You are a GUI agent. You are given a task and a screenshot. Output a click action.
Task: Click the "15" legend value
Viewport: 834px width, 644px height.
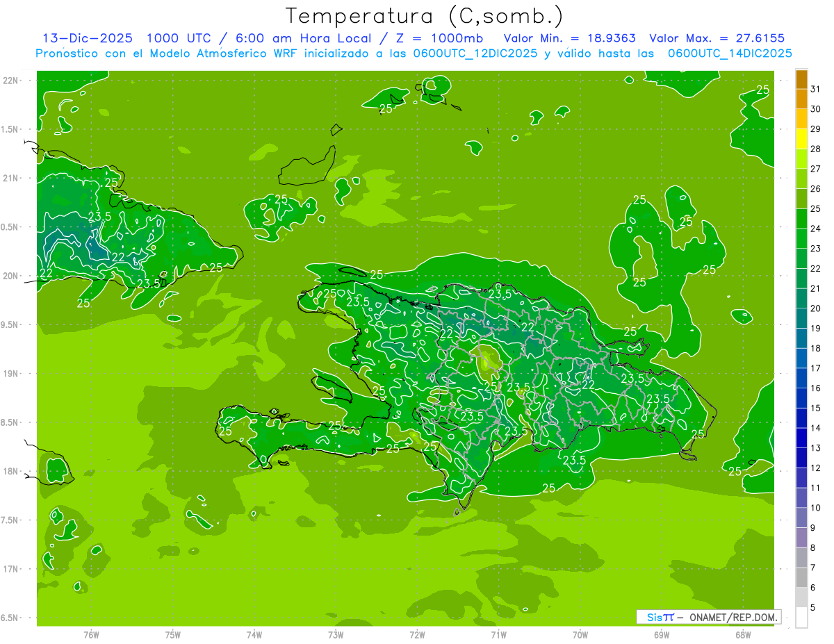815,408
